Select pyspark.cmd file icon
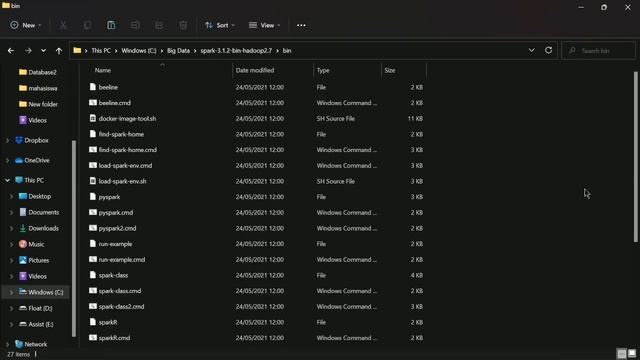 [93, 212]
